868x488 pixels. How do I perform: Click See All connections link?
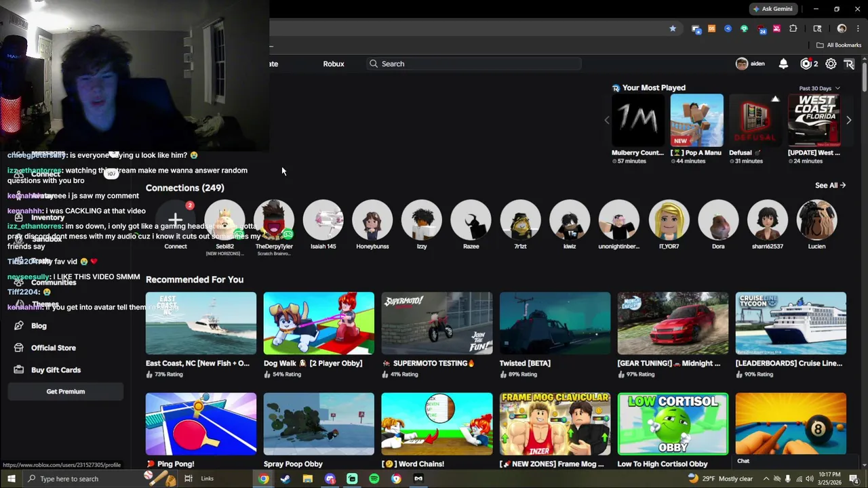(830, 185)
